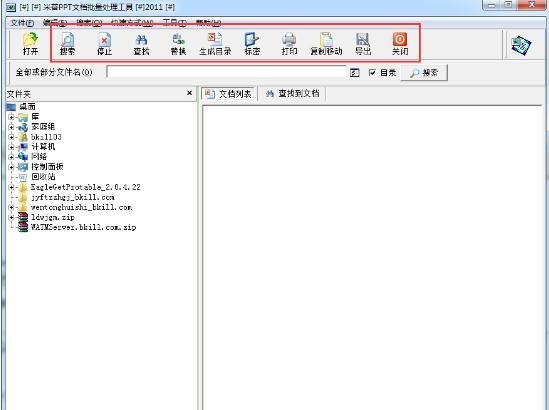Click the 生成目录 (Generate Directory) icon

pyautogui.click(x=215, y=44)
